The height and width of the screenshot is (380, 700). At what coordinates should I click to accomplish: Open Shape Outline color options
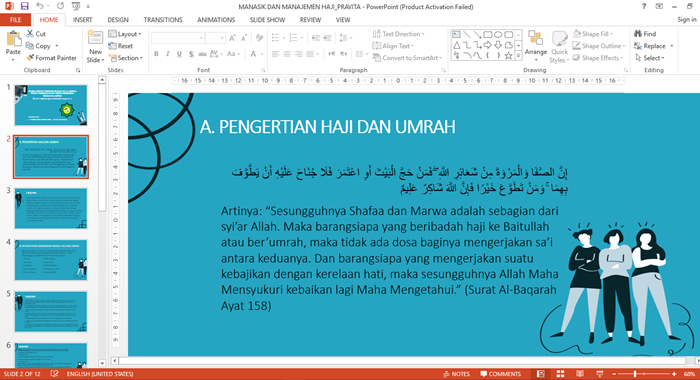click(x=598, y=46)
